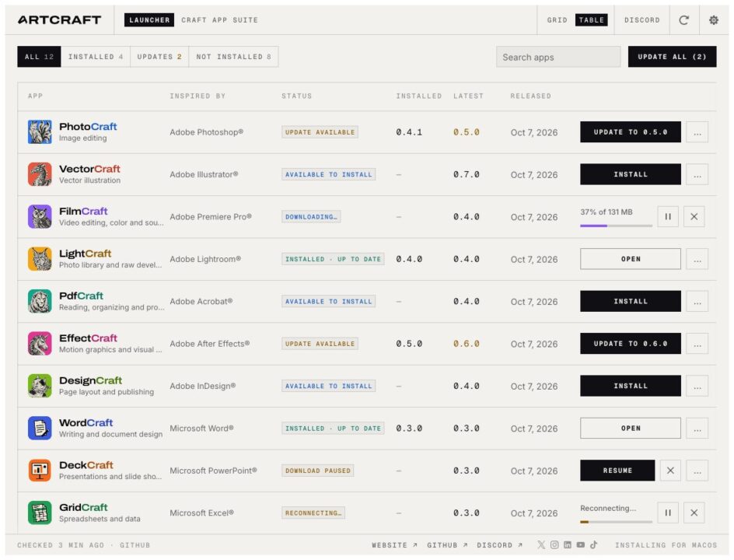Pause the GridCraft reconnecting download

[x=668, y=513]
